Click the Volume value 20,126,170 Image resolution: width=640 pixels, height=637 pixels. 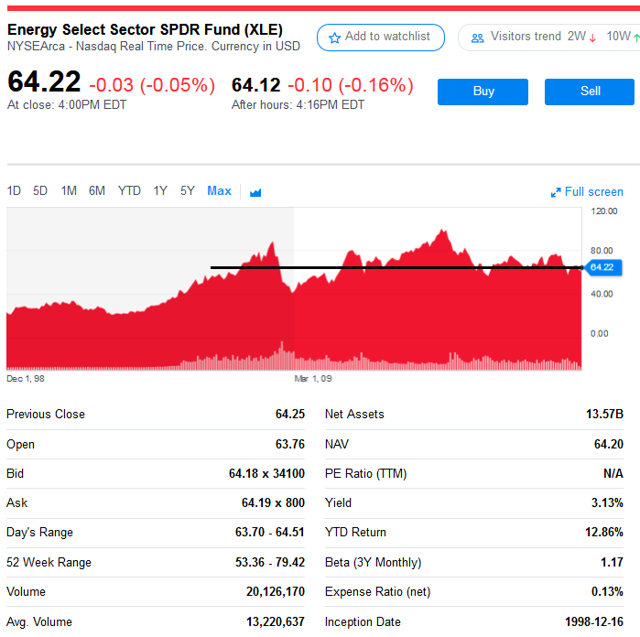tap(275, 592)
